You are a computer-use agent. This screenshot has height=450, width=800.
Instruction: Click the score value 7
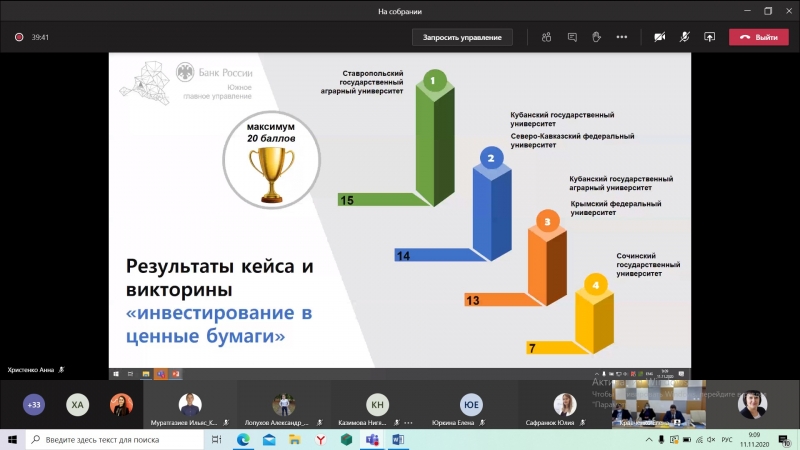532,348
